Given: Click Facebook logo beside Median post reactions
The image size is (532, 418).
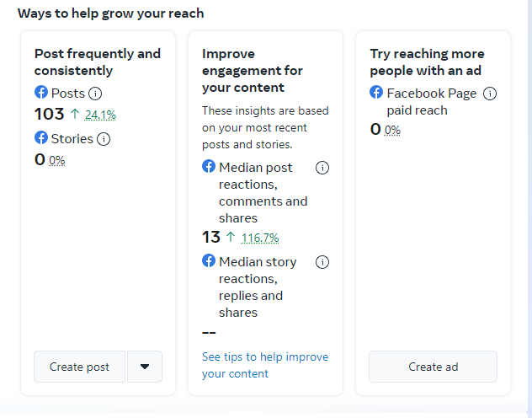Looking at the screenshot, I should click(209, 167).
